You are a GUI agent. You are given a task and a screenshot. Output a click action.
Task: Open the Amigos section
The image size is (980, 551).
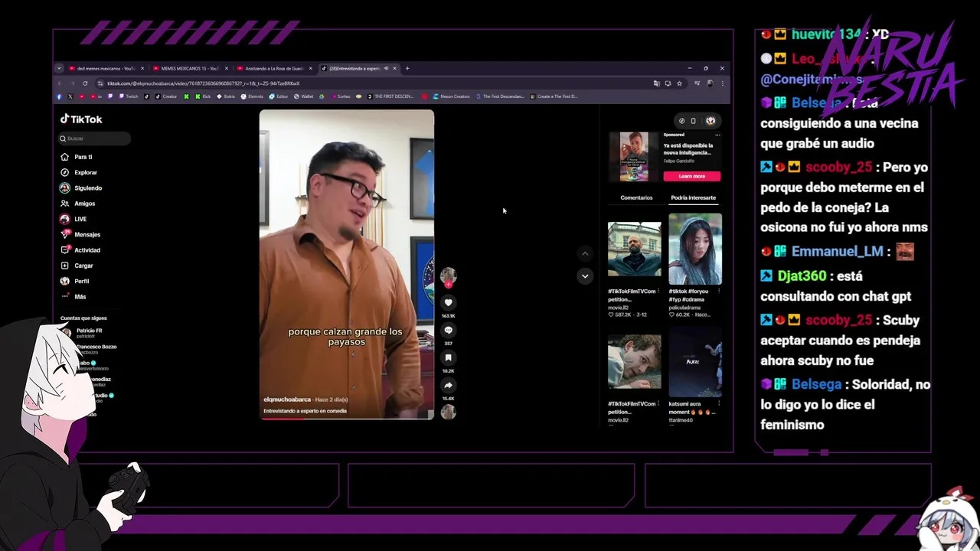pyautogui.click(x=78, y=204)
